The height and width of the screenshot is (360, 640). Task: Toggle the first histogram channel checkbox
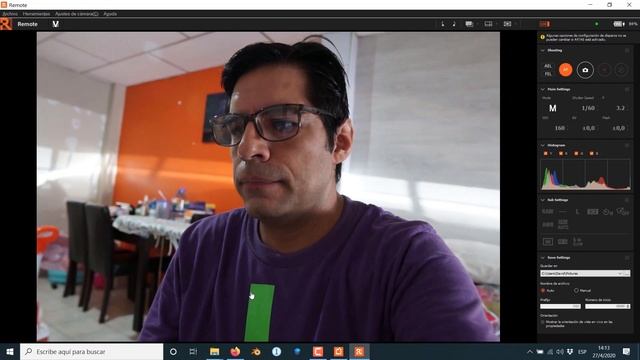coord(546,153)
